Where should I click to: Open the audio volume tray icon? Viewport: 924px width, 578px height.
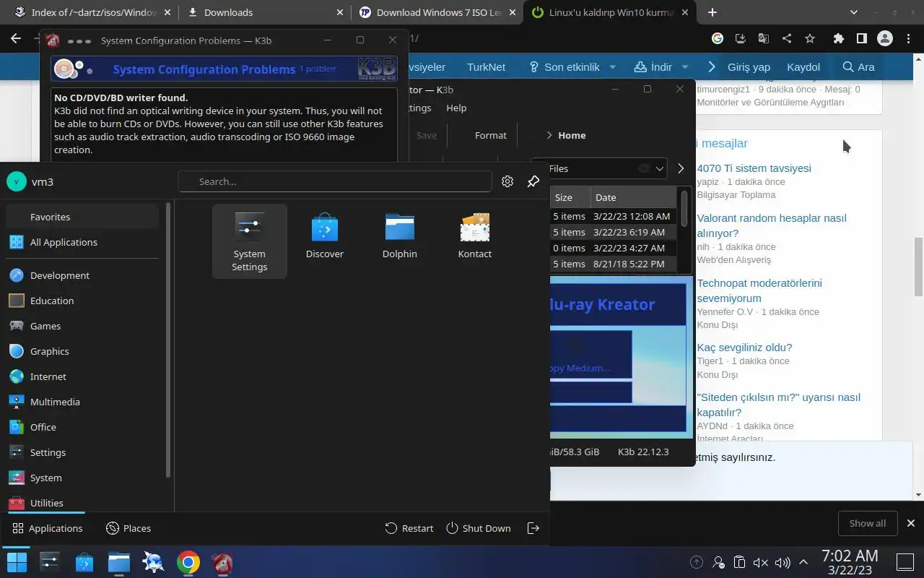point(782,562)
